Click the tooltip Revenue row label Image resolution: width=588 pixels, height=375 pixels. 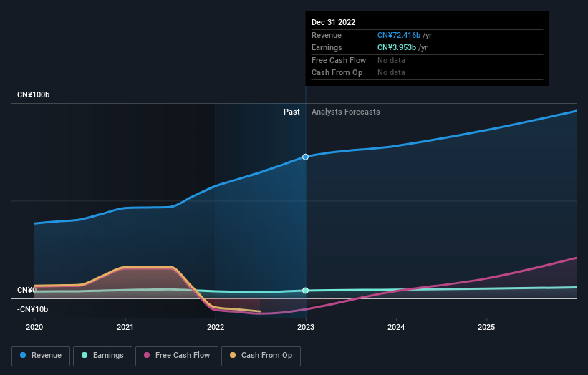pyautogui.click(x=327, y=35)
